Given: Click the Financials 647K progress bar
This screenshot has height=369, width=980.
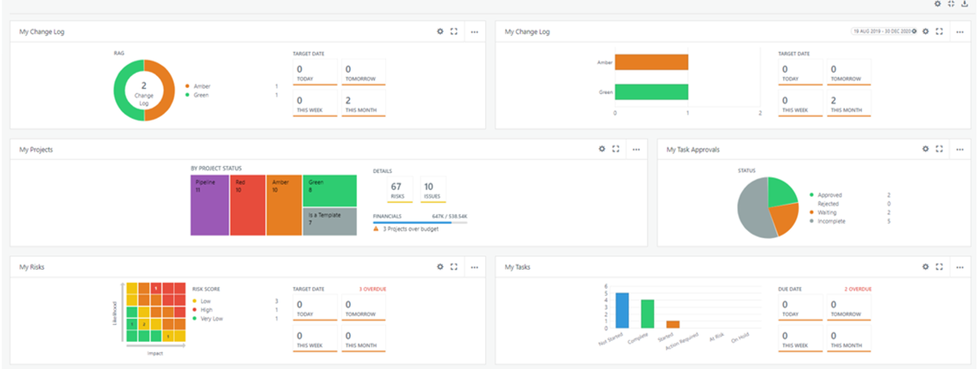Looking at the screenshot, I should pos(420,221).
